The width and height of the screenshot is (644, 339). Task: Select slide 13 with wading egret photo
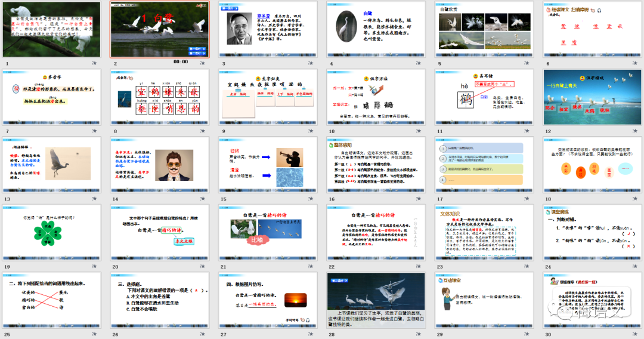52,165
